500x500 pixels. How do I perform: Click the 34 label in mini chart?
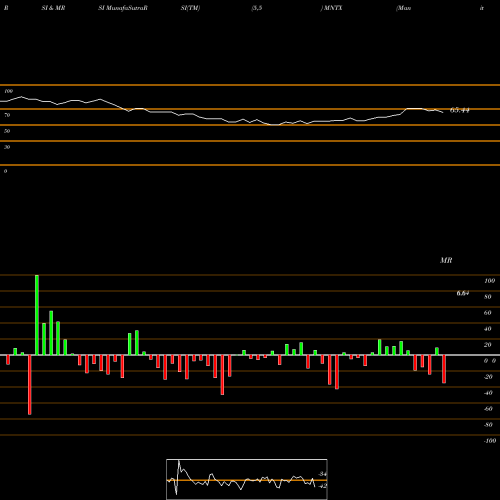click(323, 474)
